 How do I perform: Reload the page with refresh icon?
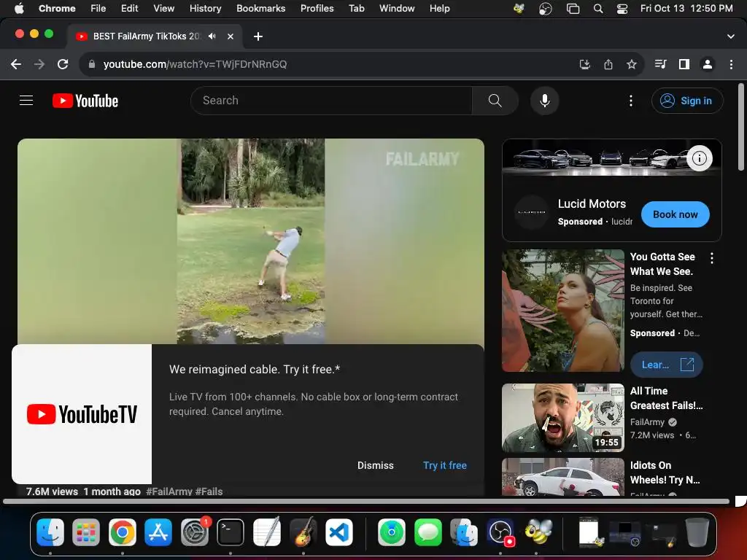coord(63,64)
